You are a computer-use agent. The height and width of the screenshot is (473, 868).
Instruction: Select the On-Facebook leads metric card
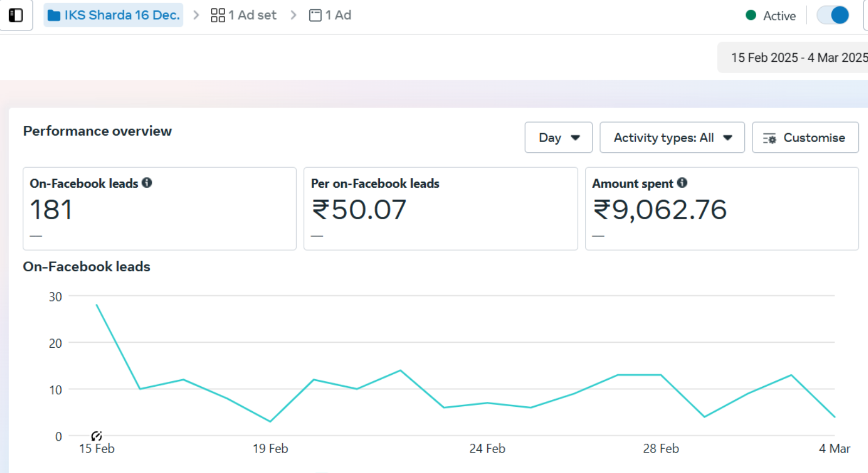pyautogui.click(x=159, y=209)
